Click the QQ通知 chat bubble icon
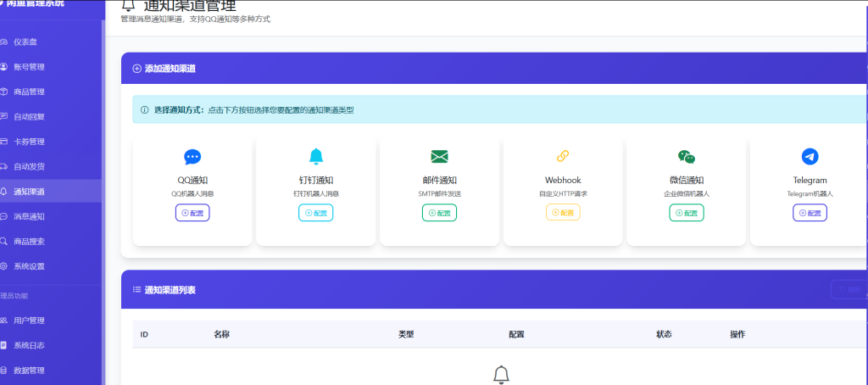This screenshot has width=868, height=385. pos(192,157)
